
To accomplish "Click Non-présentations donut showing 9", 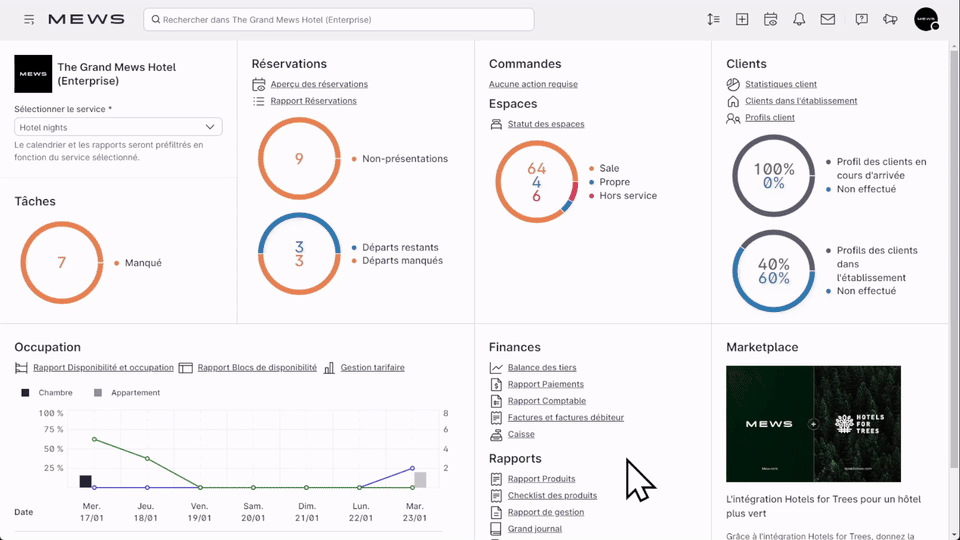I will coord(299,159).
